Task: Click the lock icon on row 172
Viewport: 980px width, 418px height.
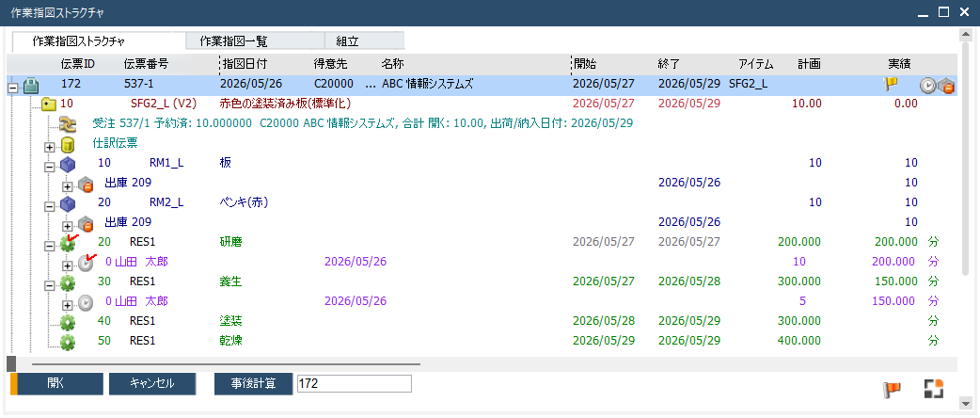Action: [31, 85]
